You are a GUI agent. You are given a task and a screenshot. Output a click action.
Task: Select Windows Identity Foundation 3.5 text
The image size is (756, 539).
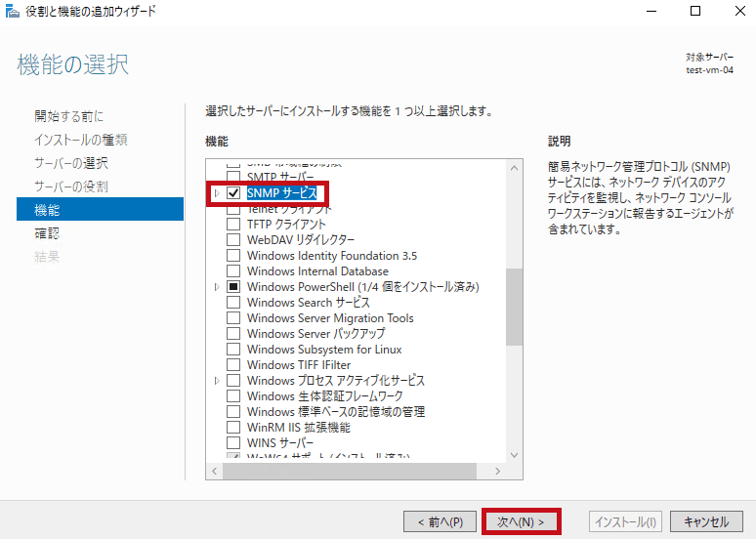pos(332,256)
